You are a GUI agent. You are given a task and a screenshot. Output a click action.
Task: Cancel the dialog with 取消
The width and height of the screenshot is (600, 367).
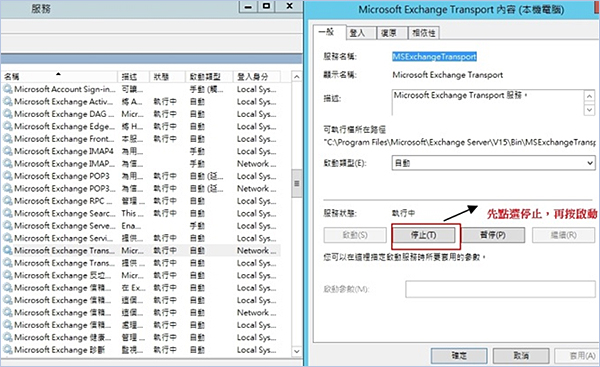point(521,356)
